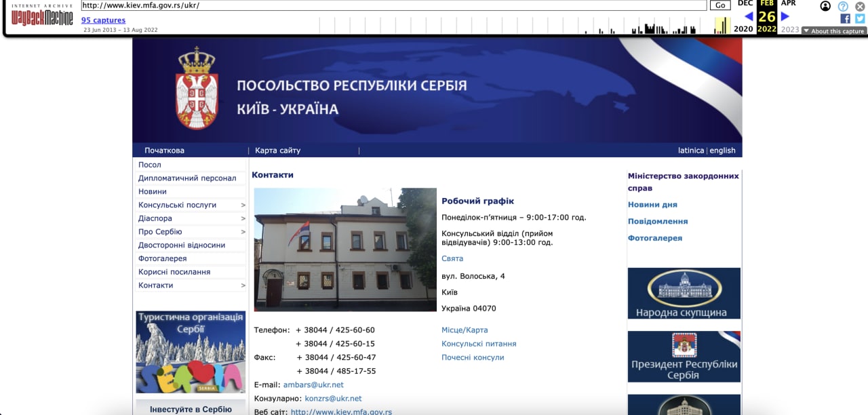Viewport: 868px width, 415px height.
Task: Open Карта сайту in the navigation bar
Action: tap(277, 151)
